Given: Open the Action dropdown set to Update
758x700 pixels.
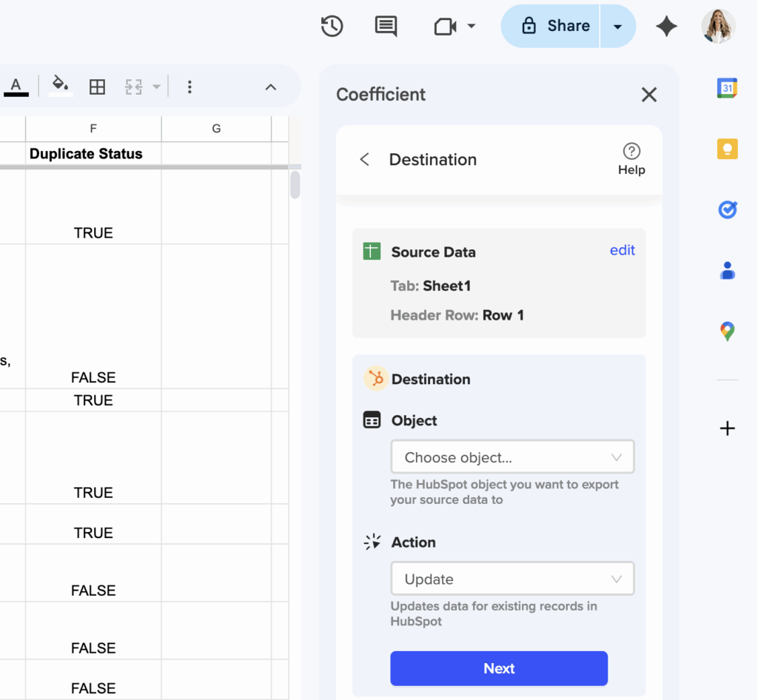Looking at the screenshot, I should (512, 579).
